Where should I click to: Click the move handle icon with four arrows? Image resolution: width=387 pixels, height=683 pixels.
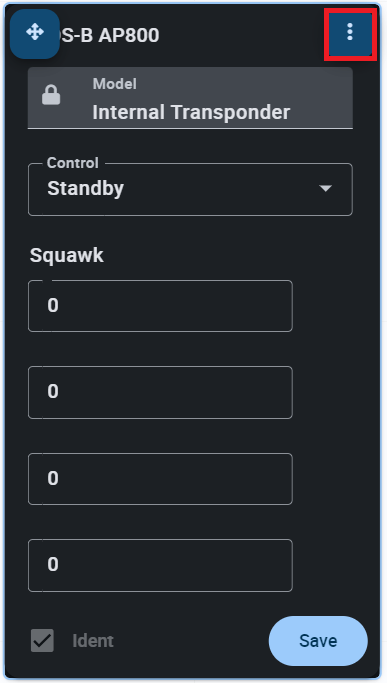click(x=34, y=33)
